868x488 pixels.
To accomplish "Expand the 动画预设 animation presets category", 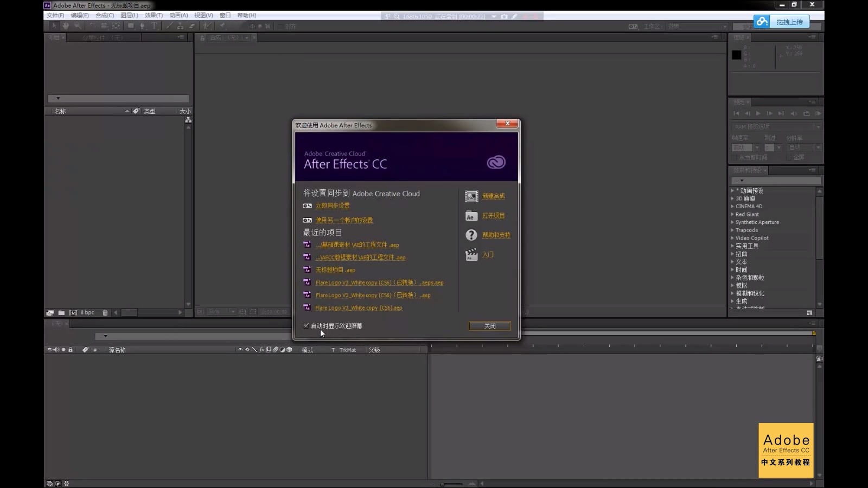I will click(x=732, y=190).
